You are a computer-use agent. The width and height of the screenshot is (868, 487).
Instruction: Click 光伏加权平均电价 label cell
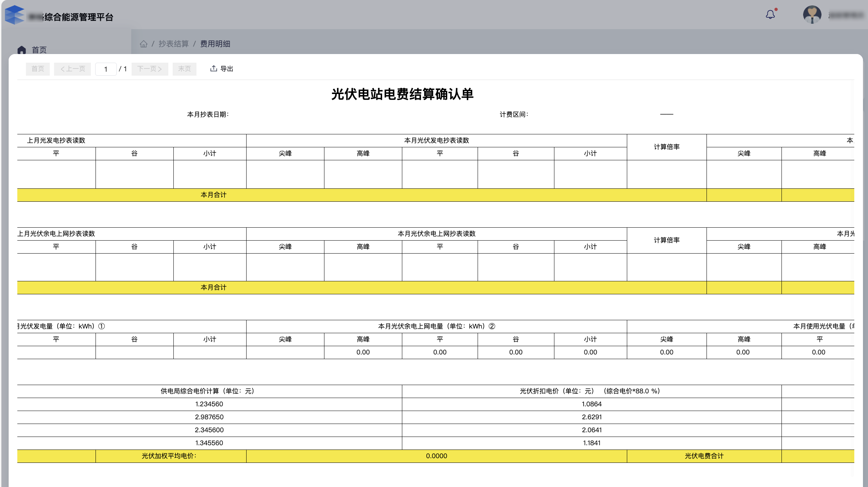171,456
